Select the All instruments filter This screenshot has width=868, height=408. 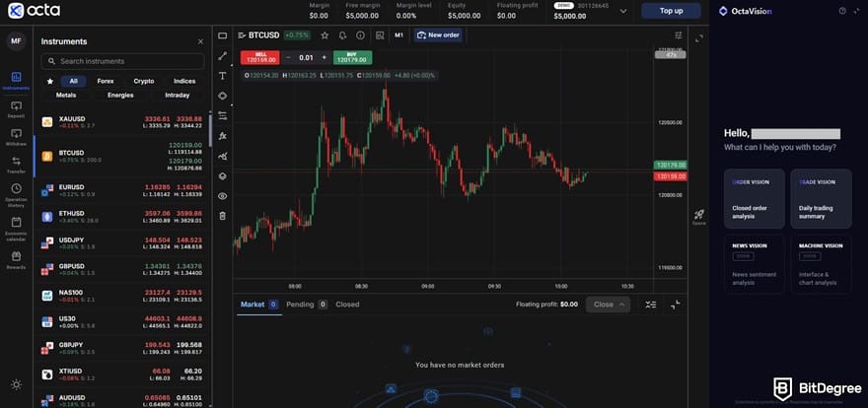click(x=74, y=81)
